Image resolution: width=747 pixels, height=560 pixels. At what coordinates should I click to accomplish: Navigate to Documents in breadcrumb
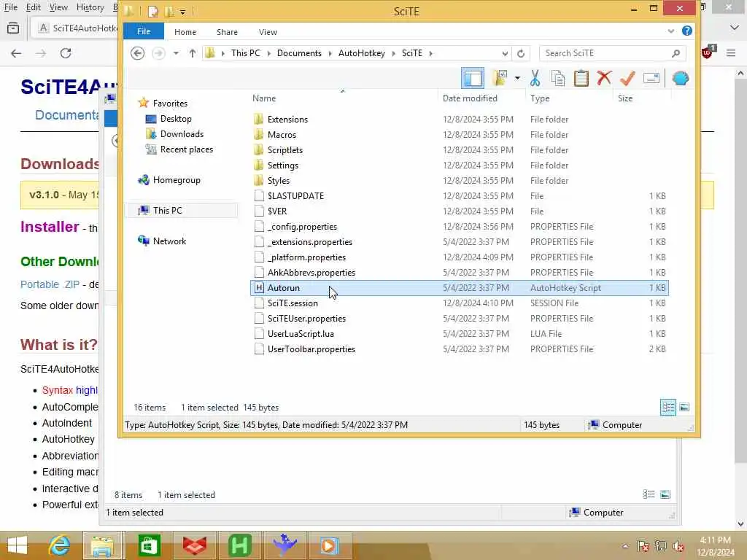pyautogui.click(x=299, y=53)
